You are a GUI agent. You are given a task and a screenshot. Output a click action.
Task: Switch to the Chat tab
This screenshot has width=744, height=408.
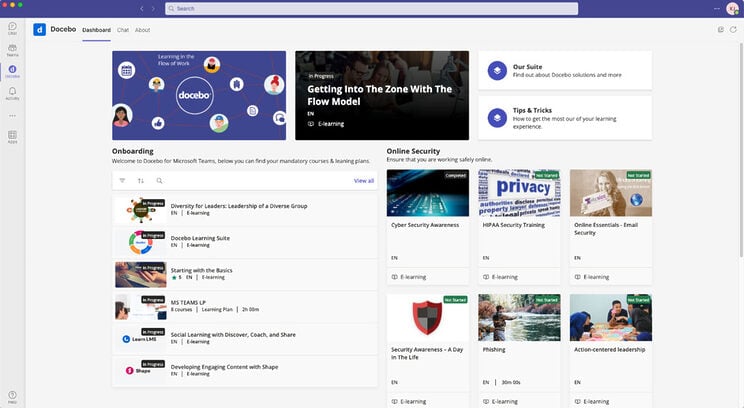click(x=123, y=30)
